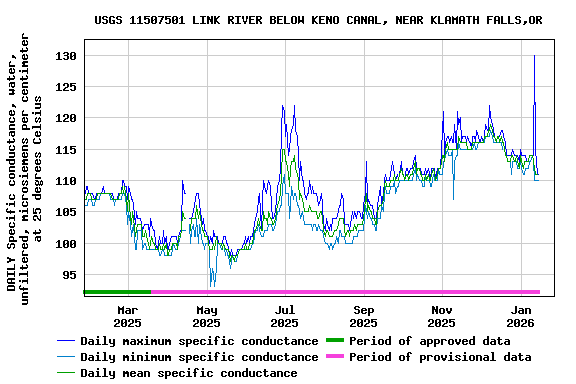Click the 'May 2025' x-axis label
This screenshot has height=384, width=576.
(x=206, y=316)
